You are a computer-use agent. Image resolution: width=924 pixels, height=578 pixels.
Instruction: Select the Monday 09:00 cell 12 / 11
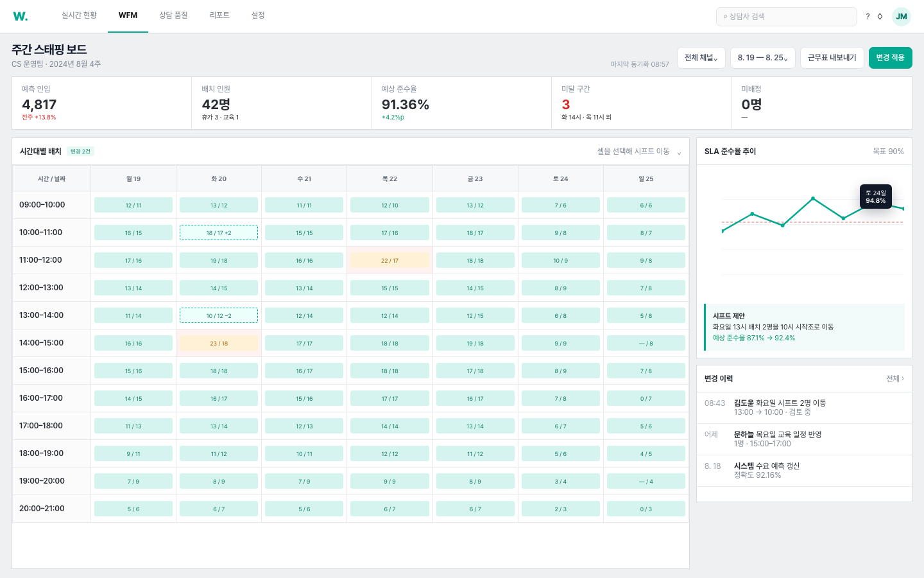(x=133, y=205)
